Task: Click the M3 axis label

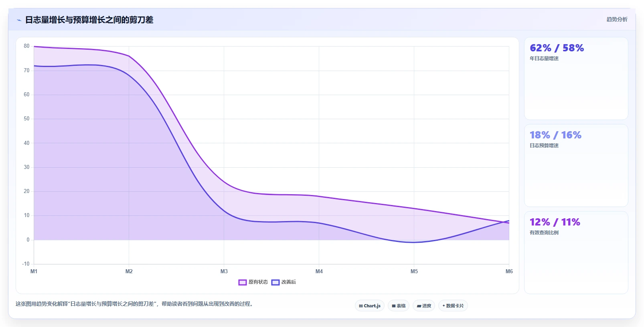Action: click(224, 271)
